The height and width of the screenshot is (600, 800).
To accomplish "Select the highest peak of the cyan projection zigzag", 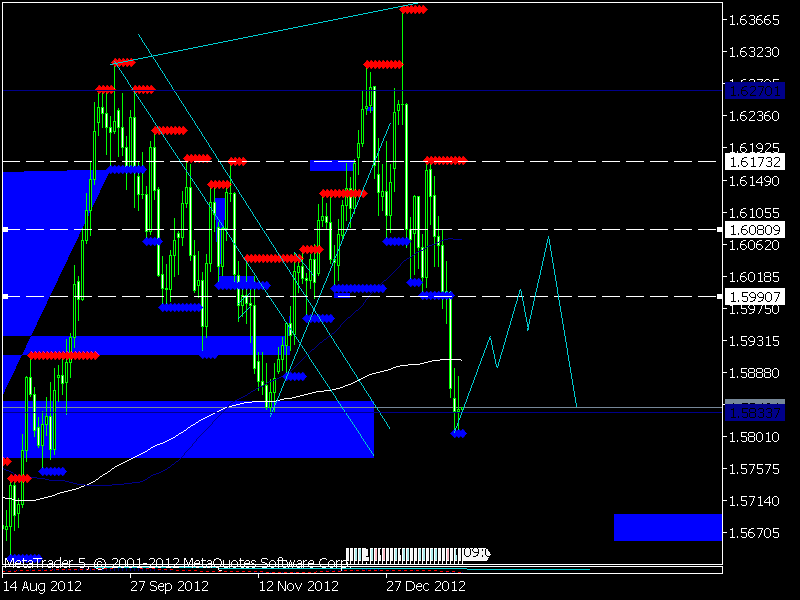I will [548, 238].
